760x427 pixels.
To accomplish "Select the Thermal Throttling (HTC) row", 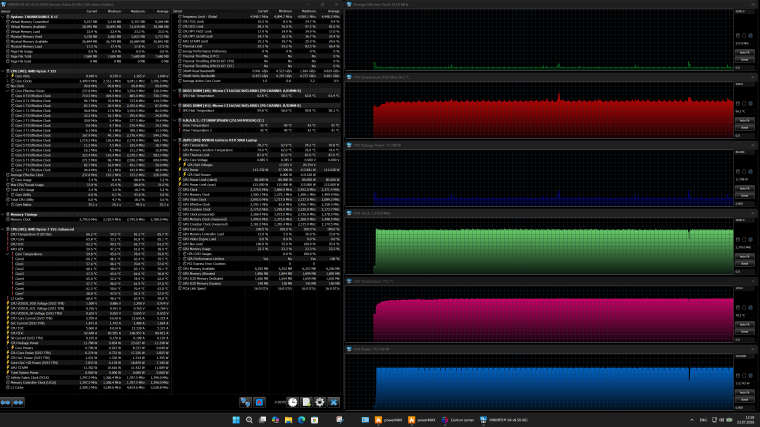I will tap(257, 56).
